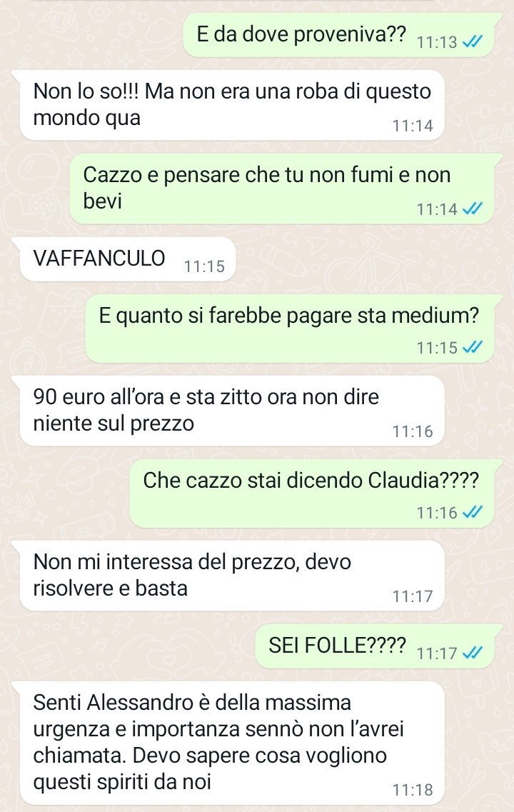The height and width of the screenshot is (812, 514).
Task: Tap the 'Senti Alessandro è della massima' message
Action: (232, 743)
